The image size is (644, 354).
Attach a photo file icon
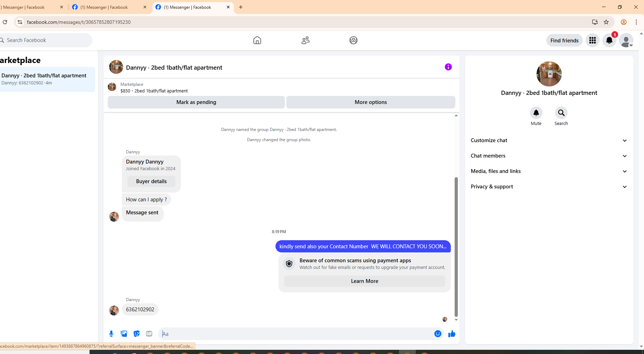124,334
